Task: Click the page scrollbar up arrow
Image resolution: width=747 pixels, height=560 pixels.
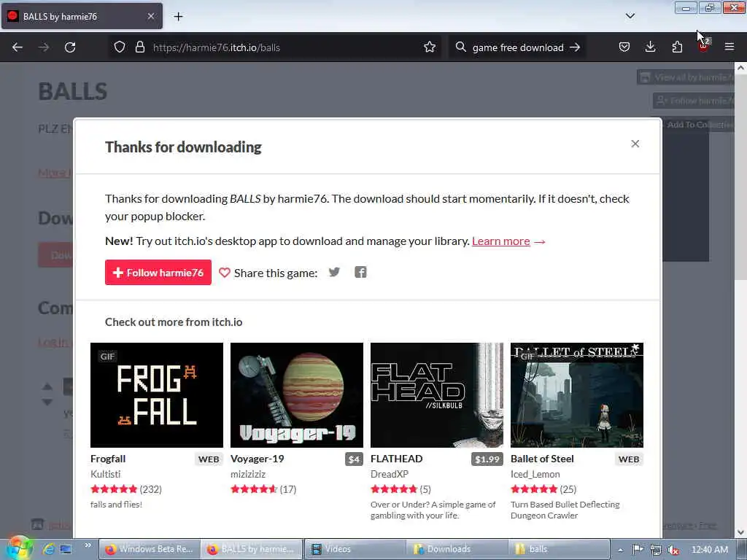Action: (x=740, y=68)
